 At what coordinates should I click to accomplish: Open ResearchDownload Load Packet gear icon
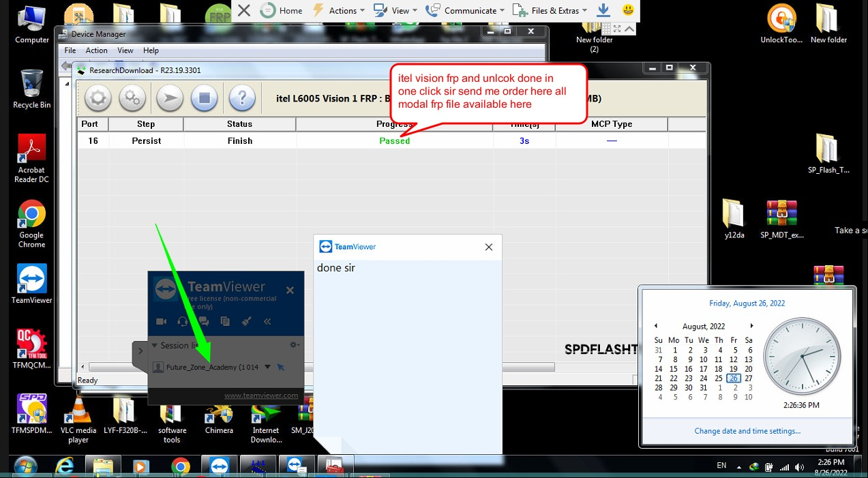tap(98, 98)
